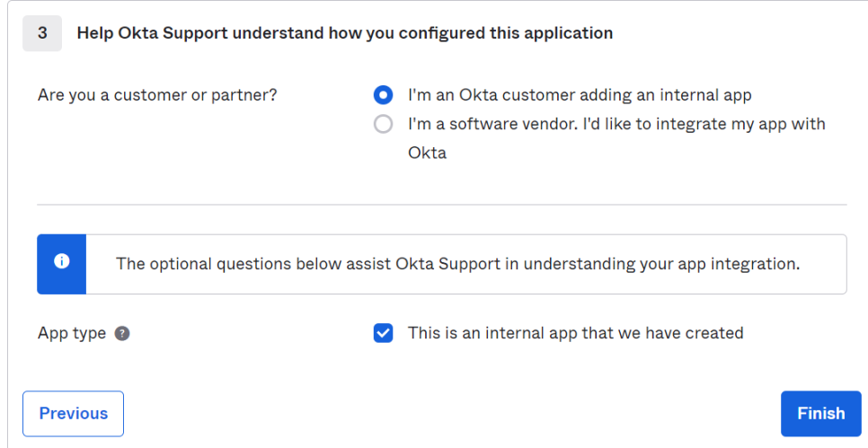The image size is (868, 448).
Task: Click the white info icon in blue banner
Action: pyautogui.click(x=61, y=261)
